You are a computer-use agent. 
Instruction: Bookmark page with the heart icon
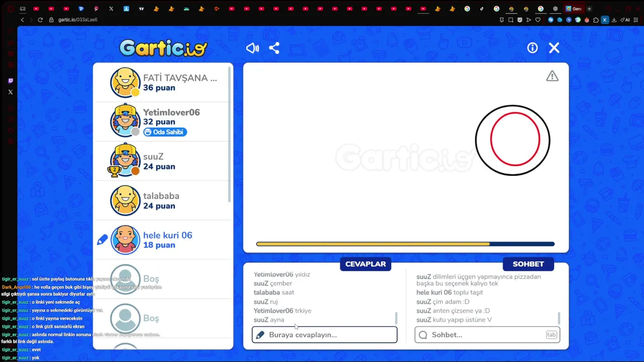538,20
